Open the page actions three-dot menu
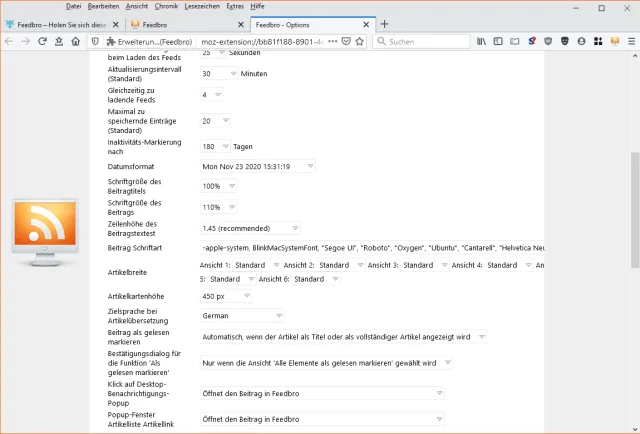The height and width of the screenshot is (434, 640). click(333, 41)
